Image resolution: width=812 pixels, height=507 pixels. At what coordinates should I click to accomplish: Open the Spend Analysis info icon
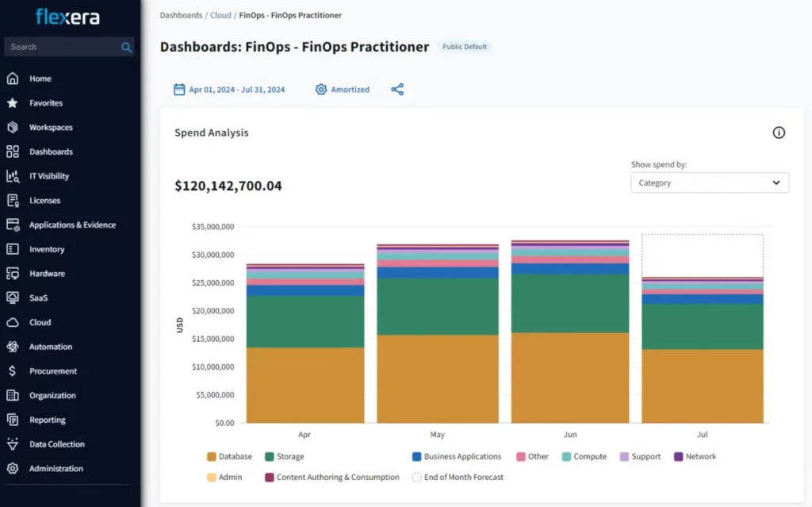click(x=779, y=133)
